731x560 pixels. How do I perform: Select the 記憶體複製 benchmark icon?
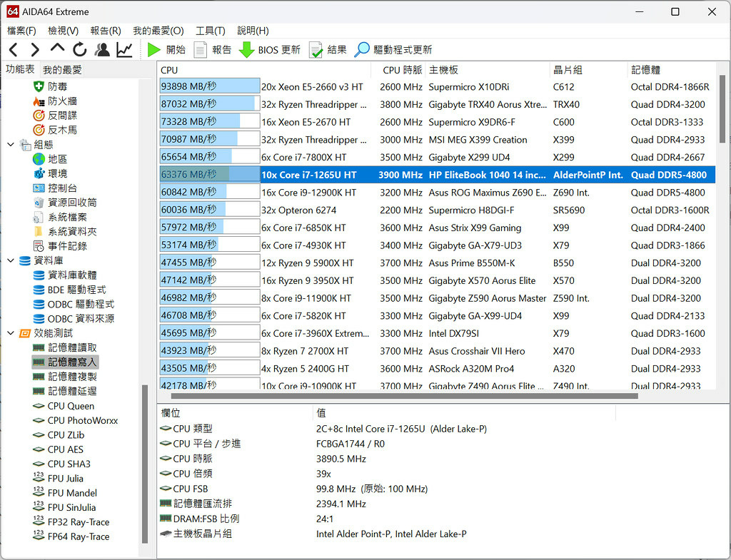tap(39, 377)
